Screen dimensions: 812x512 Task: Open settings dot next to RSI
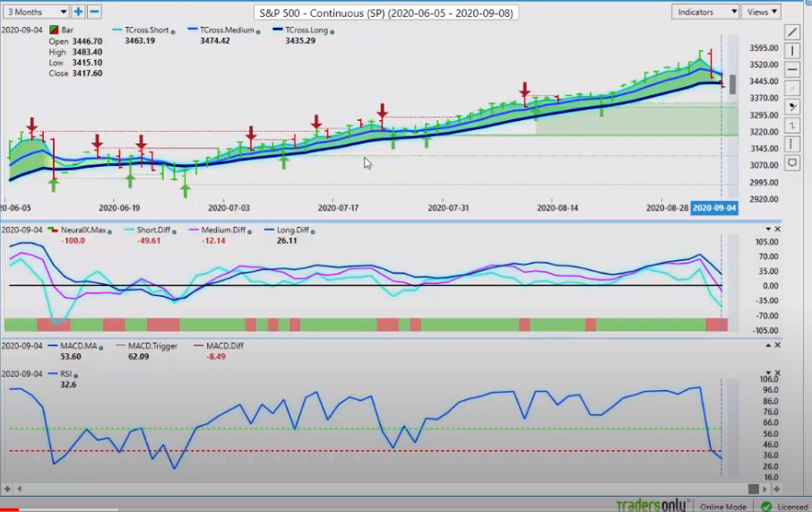[x=75, y=376]
